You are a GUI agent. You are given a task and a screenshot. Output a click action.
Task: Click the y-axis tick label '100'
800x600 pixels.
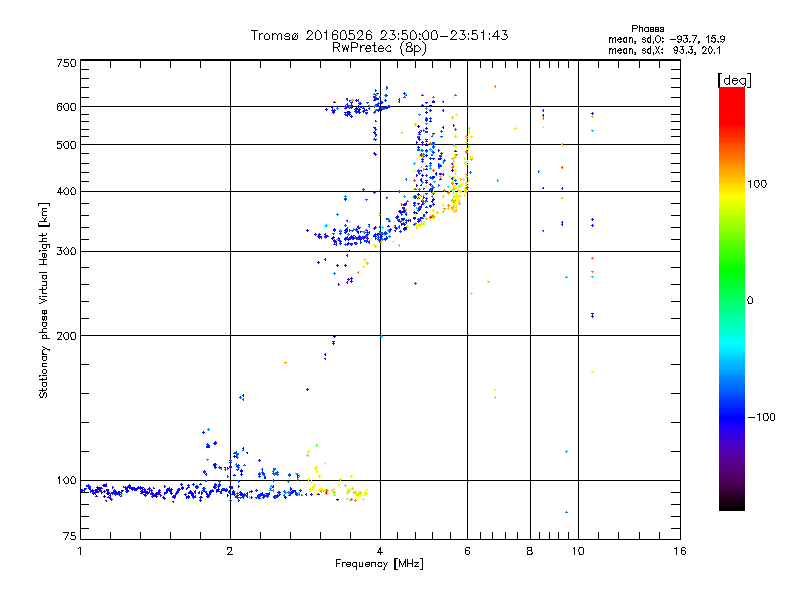pyautogui.click(x=66, y=481)
